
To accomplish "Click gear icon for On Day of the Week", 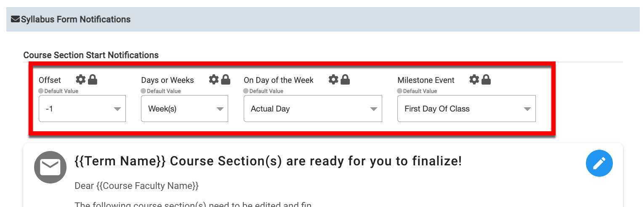I will (333, 79).
